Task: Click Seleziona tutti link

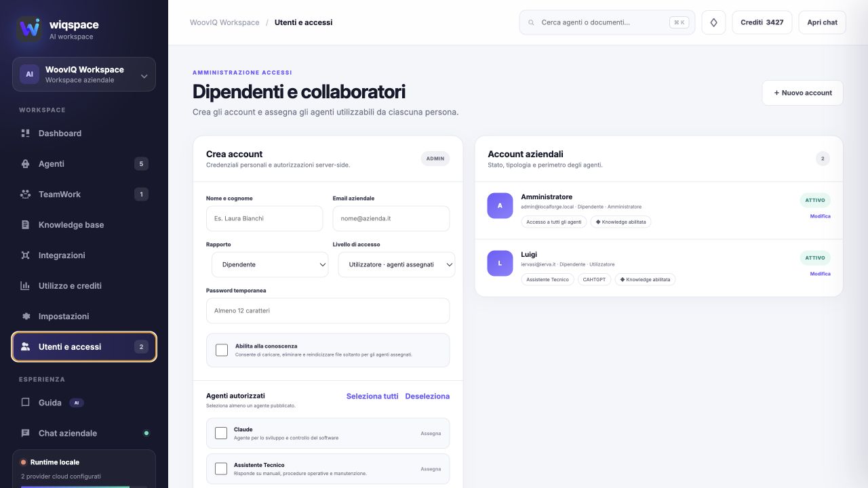Action: pos(372,396)
